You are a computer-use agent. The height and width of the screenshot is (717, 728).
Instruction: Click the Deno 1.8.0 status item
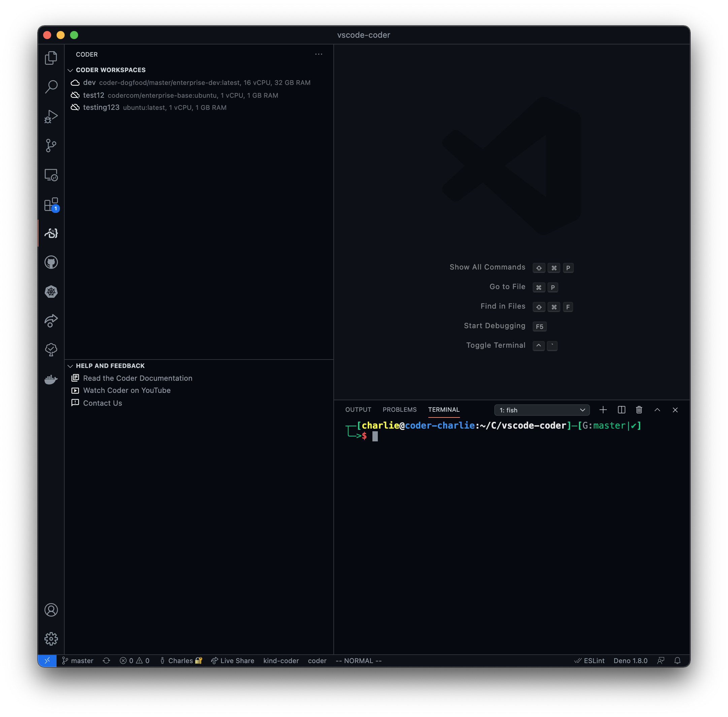click(630, 660)
